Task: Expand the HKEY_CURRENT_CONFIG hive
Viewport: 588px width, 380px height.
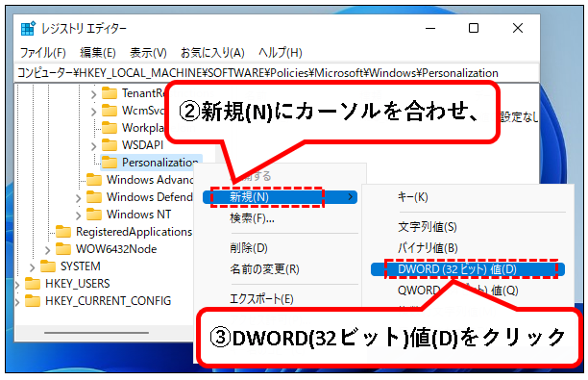Action: (x=17, y=301)
